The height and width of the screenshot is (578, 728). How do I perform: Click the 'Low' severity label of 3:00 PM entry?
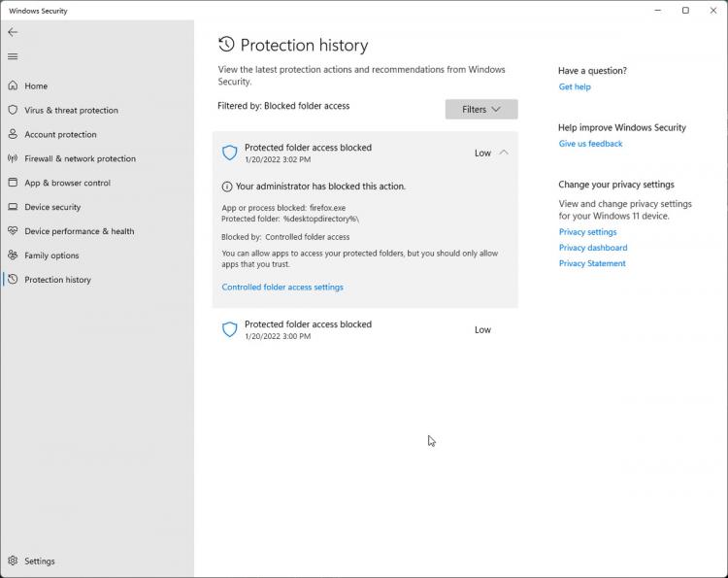pos(482,329)
